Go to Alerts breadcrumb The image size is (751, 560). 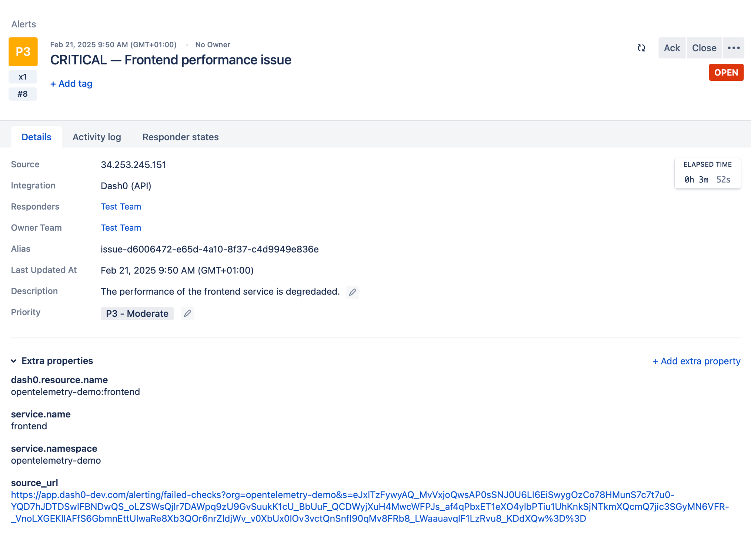(23, 24)
